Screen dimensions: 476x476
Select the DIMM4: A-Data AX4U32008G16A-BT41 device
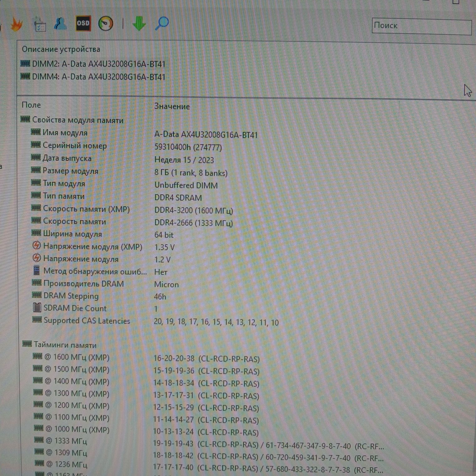tap(93, 77)
